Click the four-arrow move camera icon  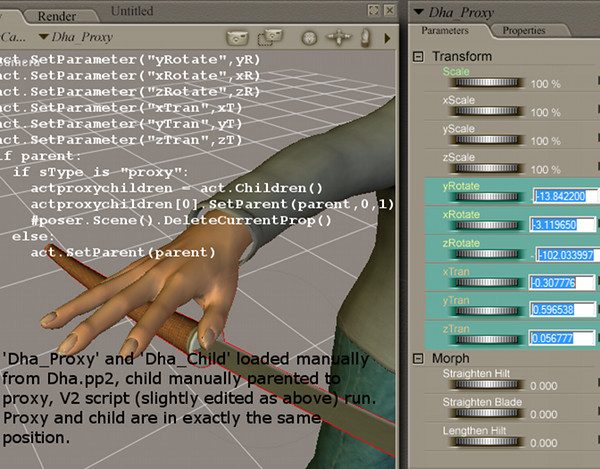coord(339,37)
